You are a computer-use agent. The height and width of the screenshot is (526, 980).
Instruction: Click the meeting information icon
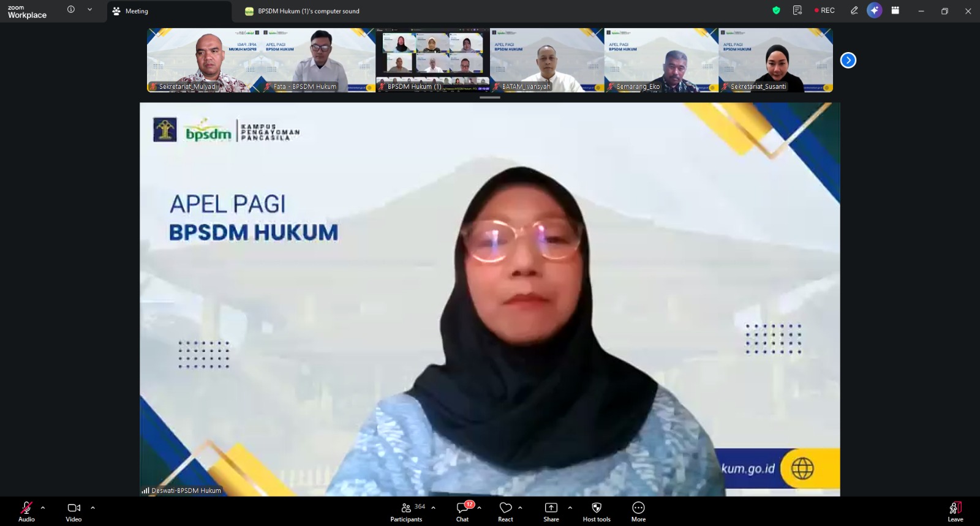coord(71,10)
